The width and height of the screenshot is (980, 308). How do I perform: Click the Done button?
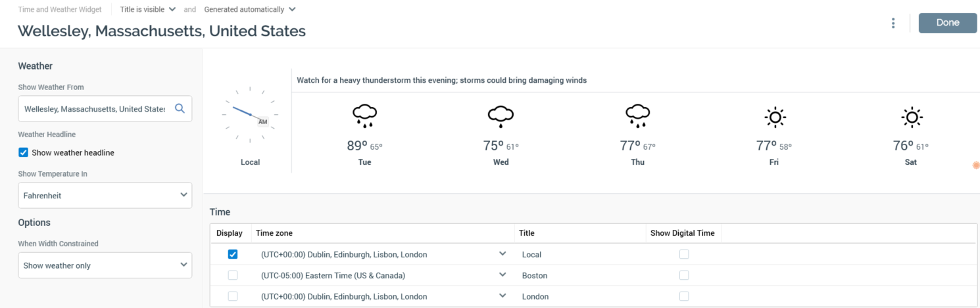[x=948, y=23]
